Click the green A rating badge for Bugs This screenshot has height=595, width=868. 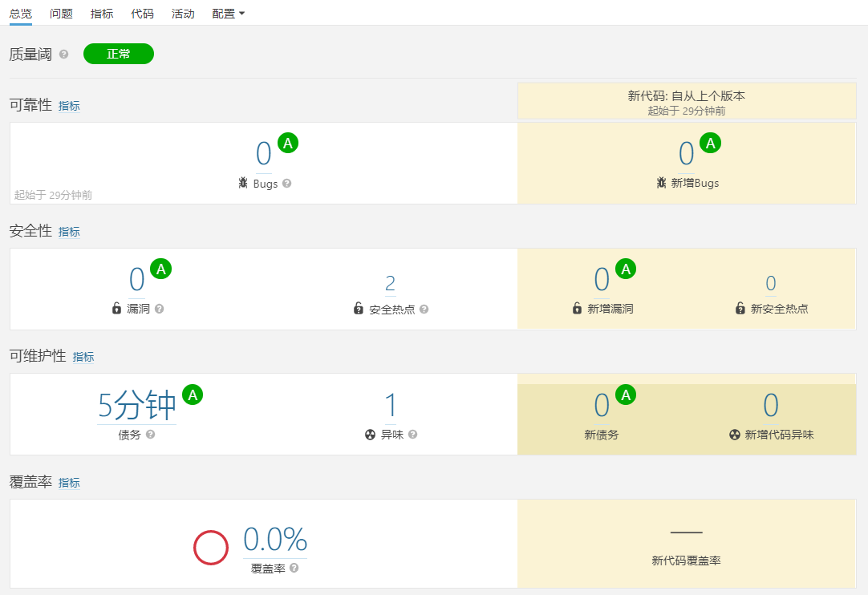coord(288,143)
